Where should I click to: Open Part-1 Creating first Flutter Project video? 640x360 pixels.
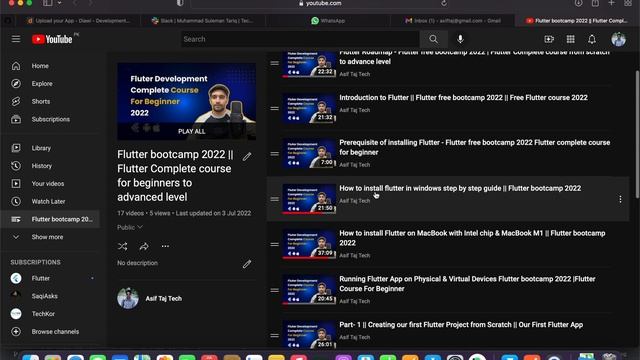click(x=461, y=324)
